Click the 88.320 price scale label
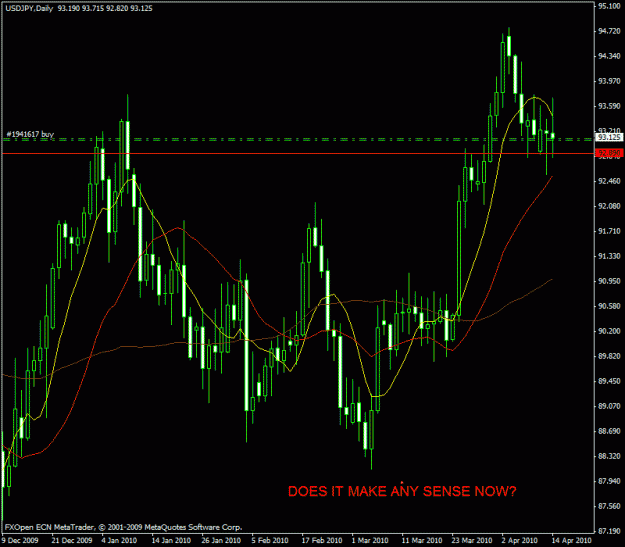This screenshot has width=625, height=547. click(x=609, y=456)
